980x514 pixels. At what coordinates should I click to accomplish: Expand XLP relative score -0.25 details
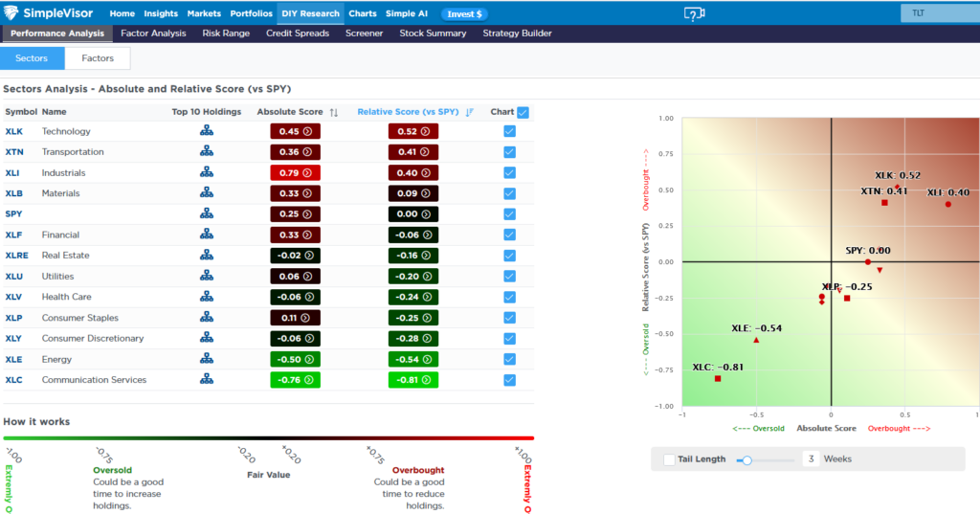point(413,318)
